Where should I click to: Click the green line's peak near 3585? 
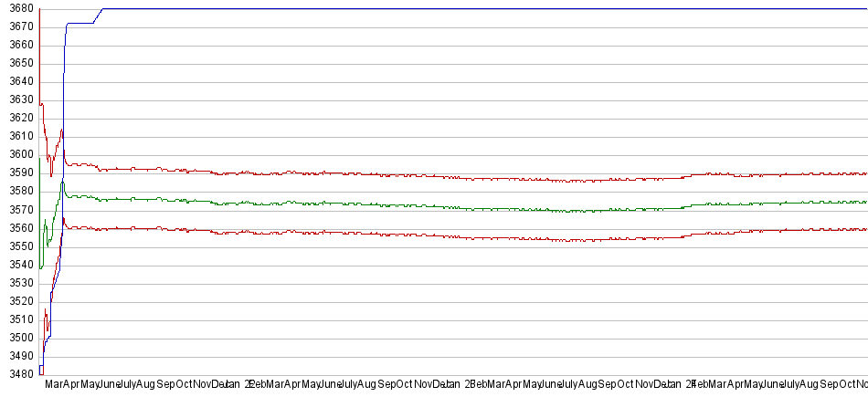(x=62, y=183)
